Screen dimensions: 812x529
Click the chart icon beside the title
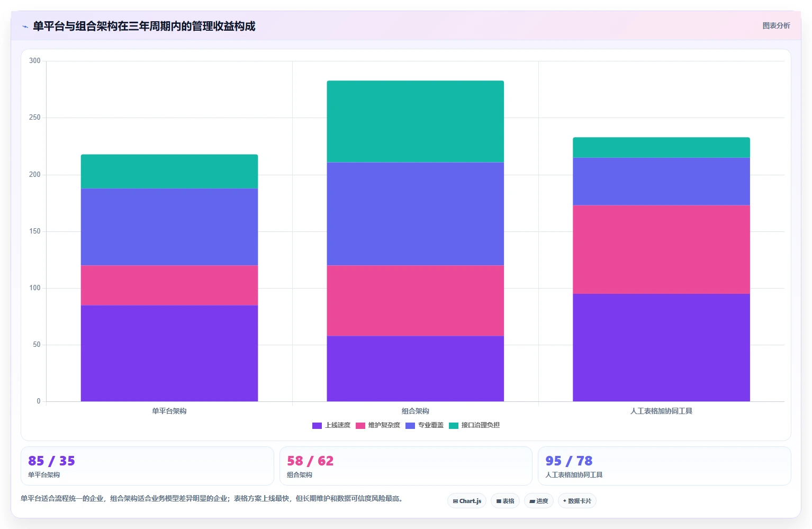(x=25, y=26)
